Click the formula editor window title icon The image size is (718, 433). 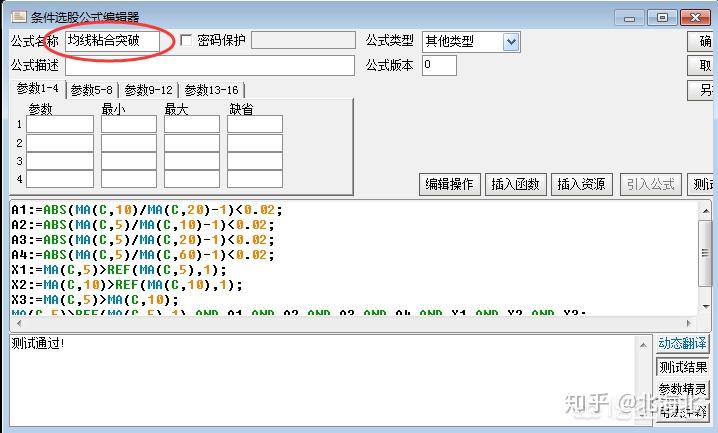click(x=19, y=17)
